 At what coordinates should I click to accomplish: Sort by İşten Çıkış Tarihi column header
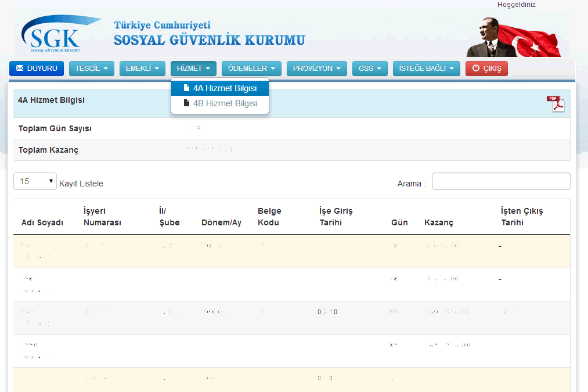click(522, 217)
